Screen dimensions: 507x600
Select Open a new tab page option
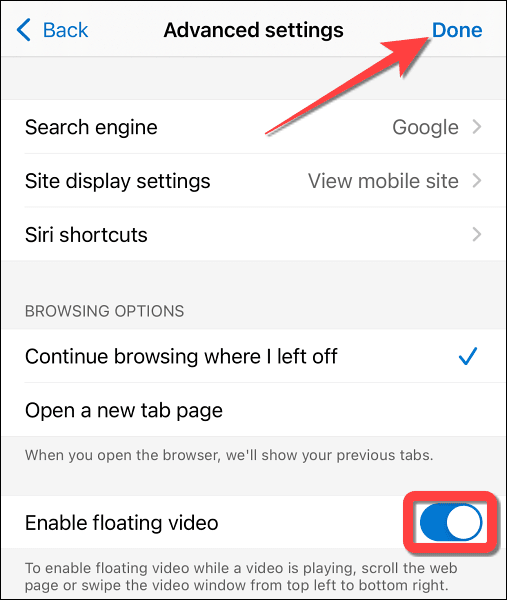253,409
